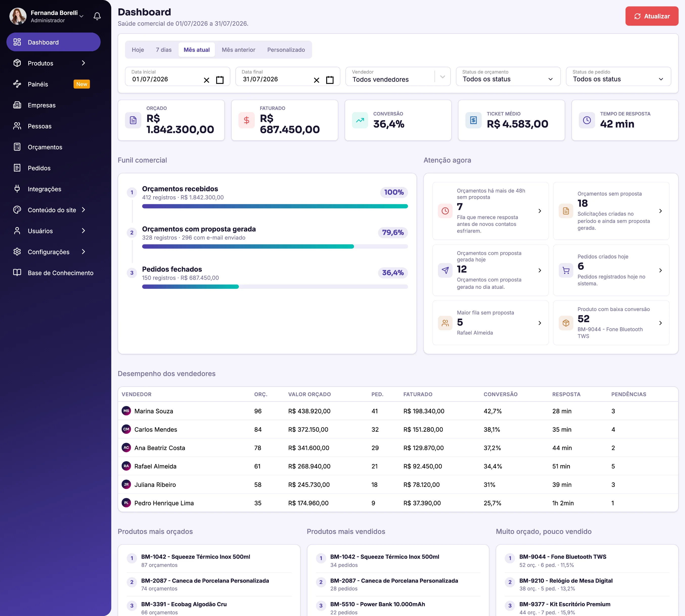
Task: Open the Orçamentos sem proposta card arrow
Action: click(x=660, y=211)
